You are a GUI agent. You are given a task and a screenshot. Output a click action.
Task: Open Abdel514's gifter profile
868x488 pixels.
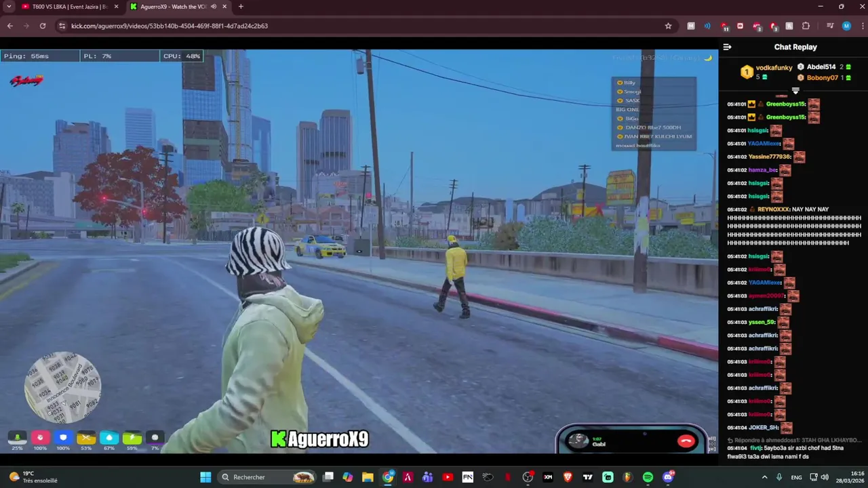coord(821,66)
